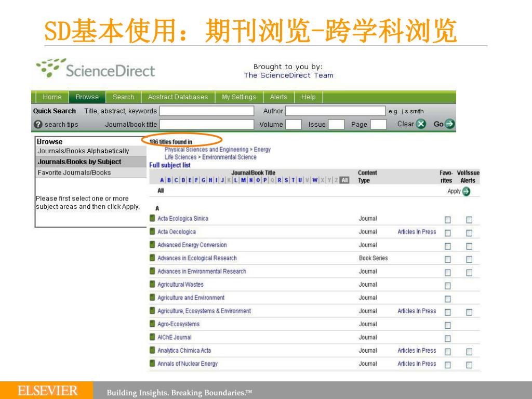
Task: Click book icon beside Advanced Energy Conversion
Action: coord(152,245)
